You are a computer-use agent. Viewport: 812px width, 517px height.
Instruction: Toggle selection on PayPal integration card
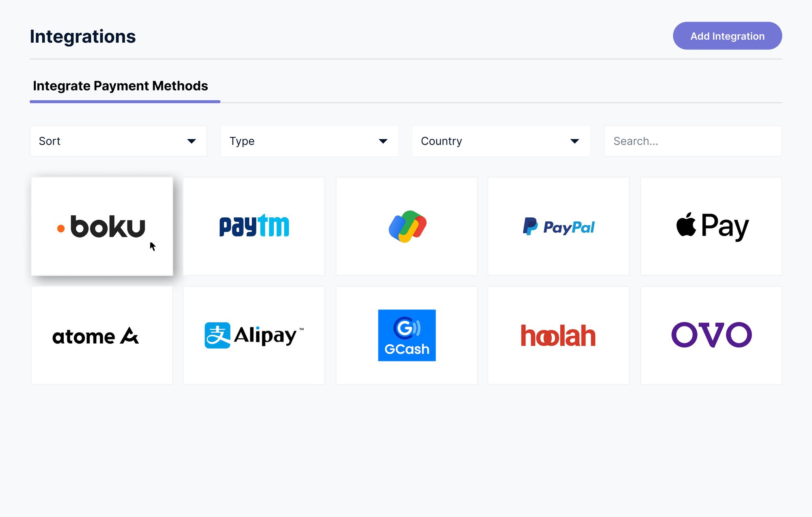click(x=558, y=226)
